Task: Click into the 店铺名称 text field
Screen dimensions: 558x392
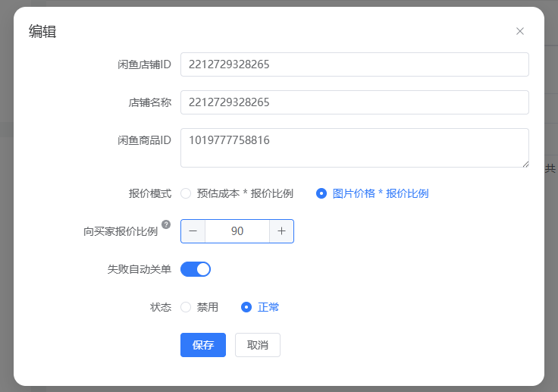Action: [354, 102]
